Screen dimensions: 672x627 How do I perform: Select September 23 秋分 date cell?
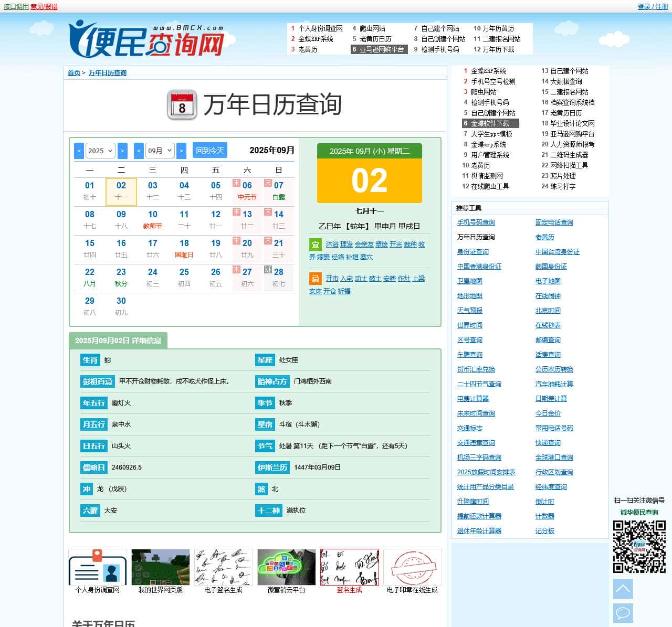(121, 278)
